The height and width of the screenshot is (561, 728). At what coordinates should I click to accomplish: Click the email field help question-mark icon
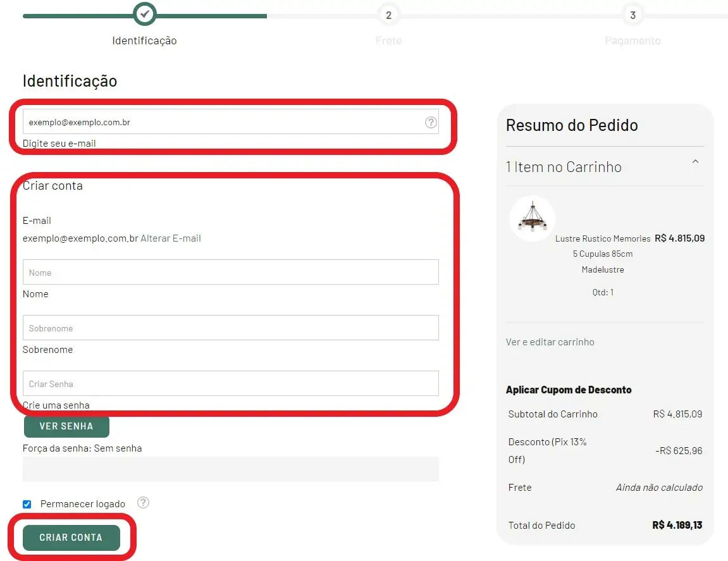click(431, 123)
